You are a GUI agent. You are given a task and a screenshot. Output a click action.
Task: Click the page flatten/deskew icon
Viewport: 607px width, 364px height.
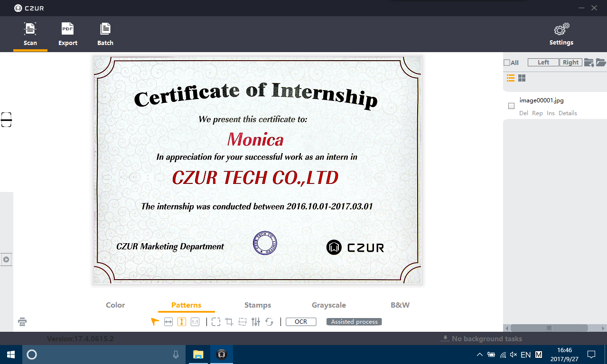tap(243, 322)
